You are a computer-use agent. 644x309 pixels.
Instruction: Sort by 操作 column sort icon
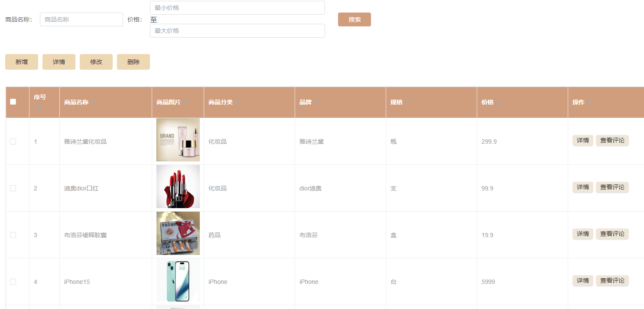589,102
